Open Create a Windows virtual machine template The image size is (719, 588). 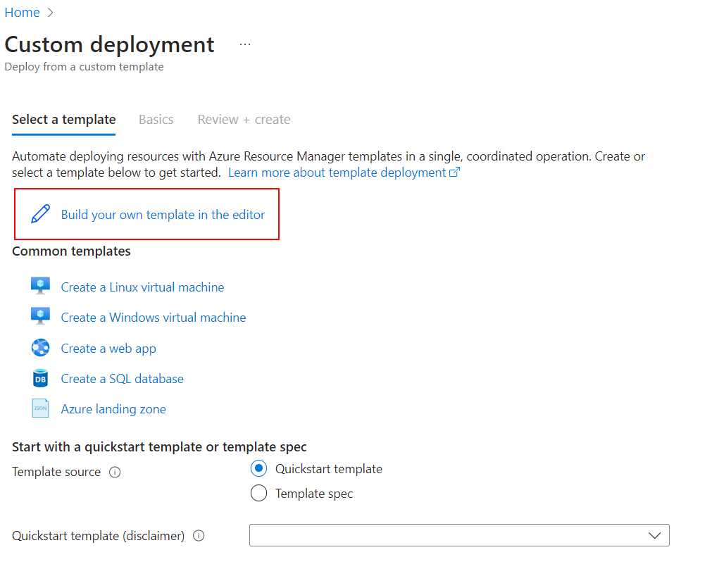(x=154, y=318)
